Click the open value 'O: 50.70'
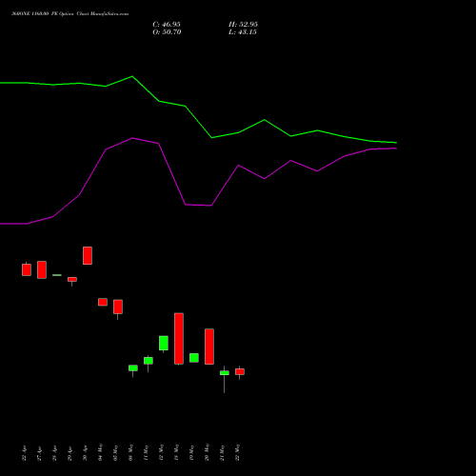This screenshot has width=476, height=476. tap(167, 32)
